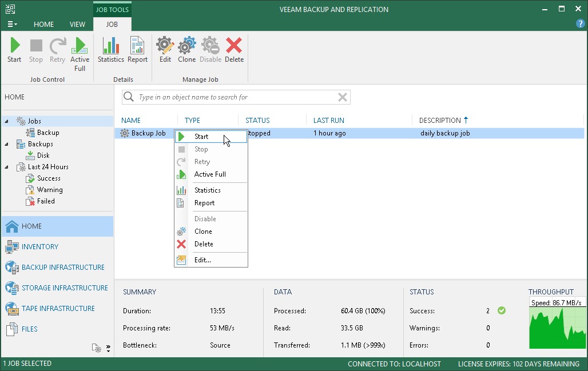The image size is (588, 371).
Task: Select Failed under Last 24 Hours
Action: (x=46, y=201)
